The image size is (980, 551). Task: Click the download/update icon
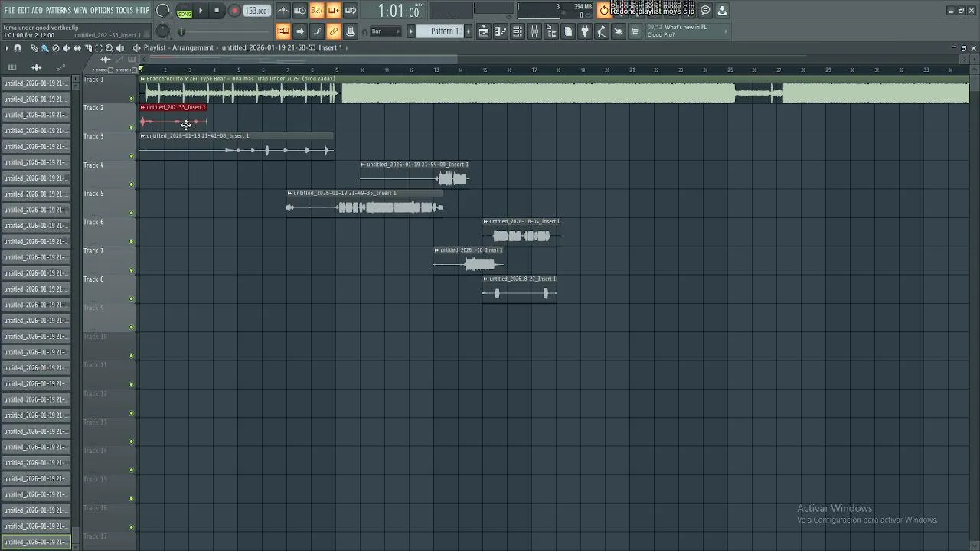(721, 10)
